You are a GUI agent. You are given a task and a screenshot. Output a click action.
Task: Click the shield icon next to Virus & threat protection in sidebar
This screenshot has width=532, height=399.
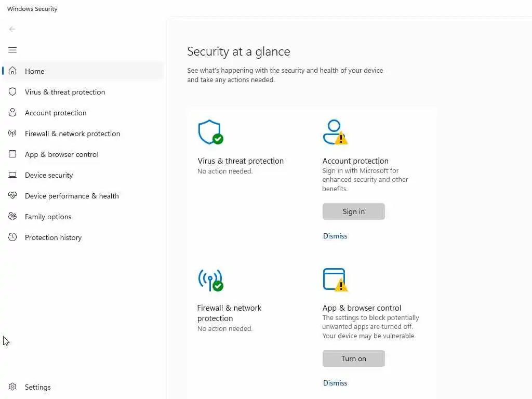pyautogui.click(x=12, y=91)
